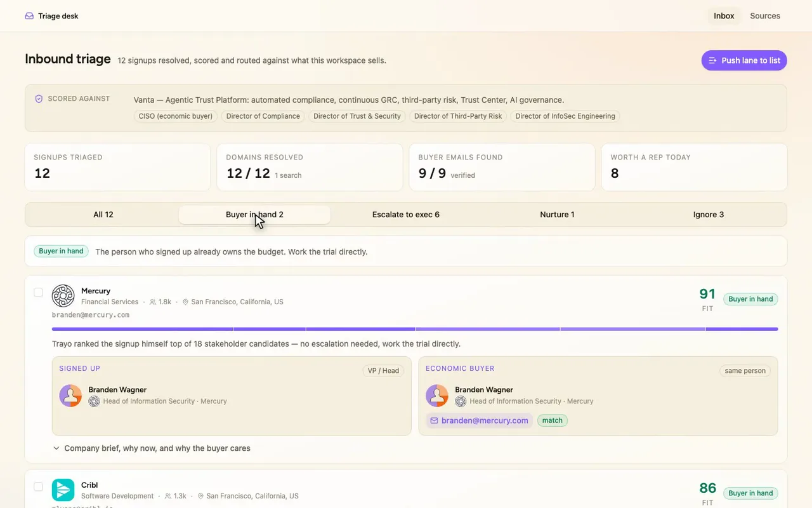Screen dimensions: 812x508
Task: Click the Mercury 91 fit score
Action: 707,294
